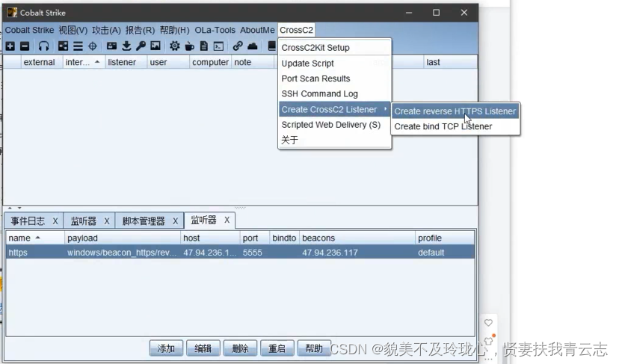The width and height of the screenshot is (619, 364).
Task: Sort listeners by name column header
Action: pos(35,238)
